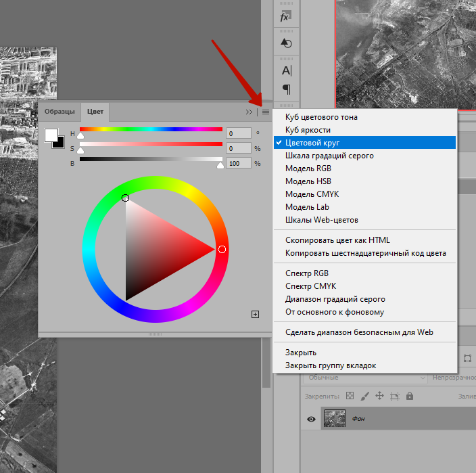Click the H hue slider bar
The height and width of the screenshot is (473, 476).
(151, 129)
